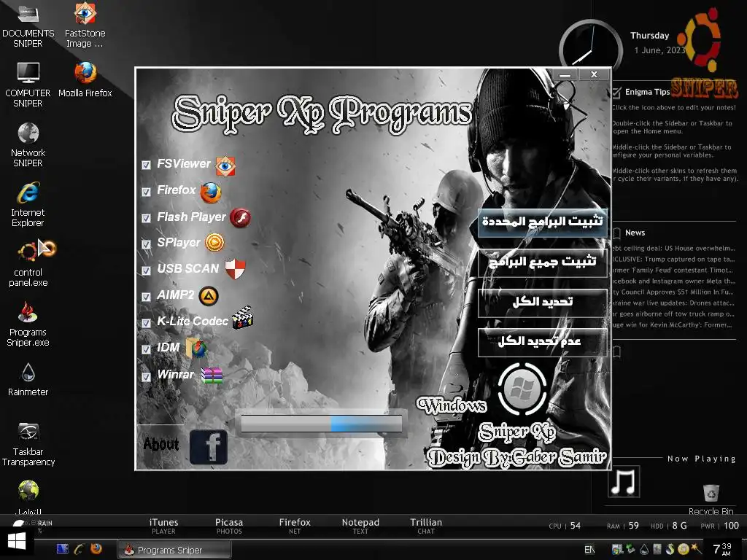Click the orange SPlayer icon

tap(214, 242)
